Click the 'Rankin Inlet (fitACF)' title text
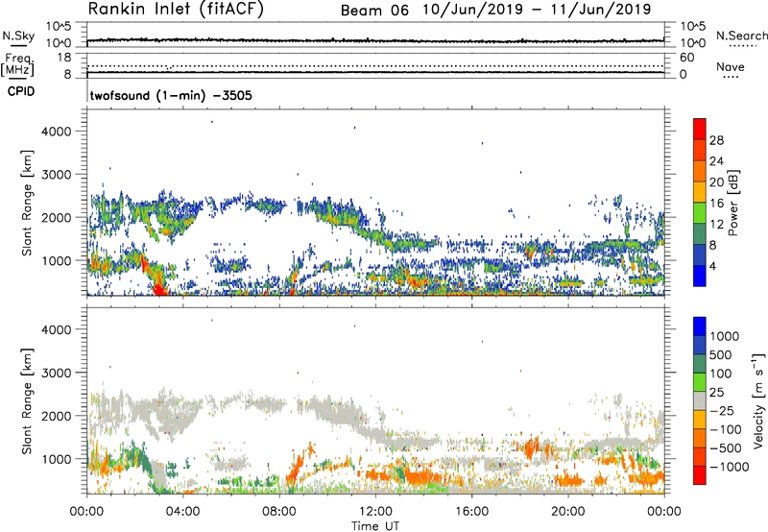 point(176,10)
